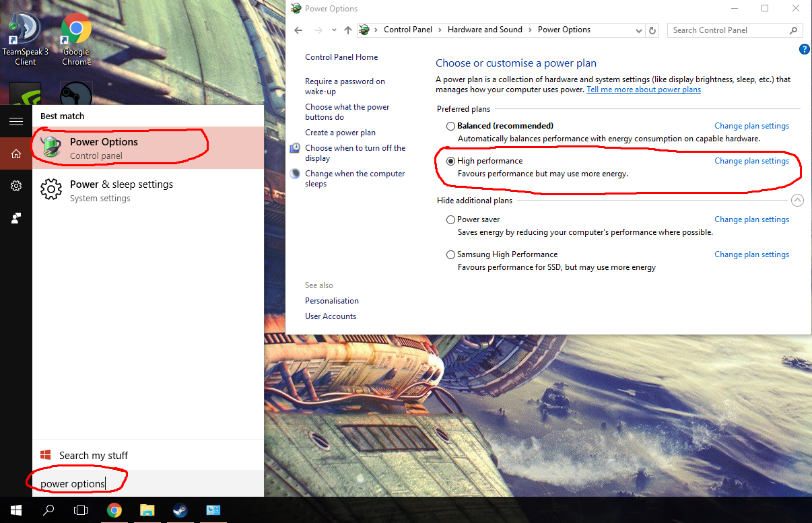Click the Power Options title bar icon
Viewport: 812px width, 523px height.
pyautogui.click(x=295, y=9)
